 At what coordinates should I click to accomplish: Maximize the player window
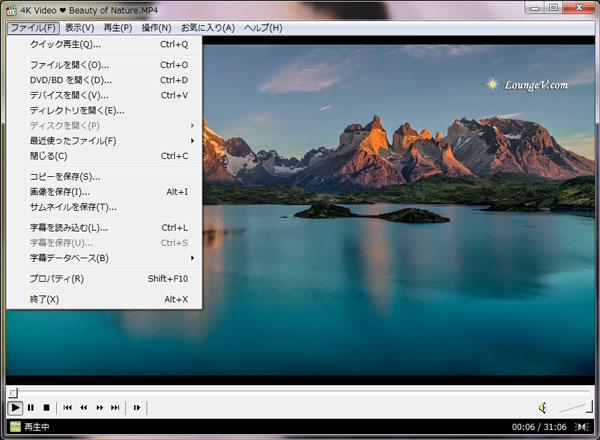pyautogui.click(x=553, y=8)
